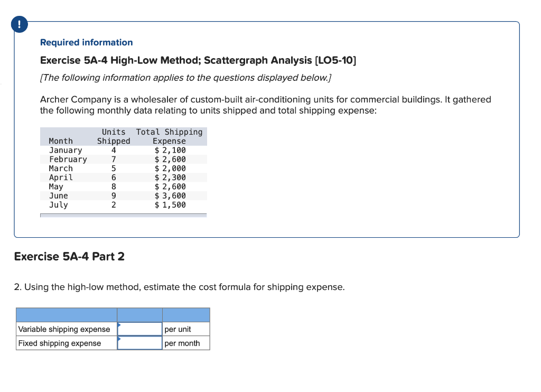Viewport: 541px width, 392px height.
Task: Click inside the Fixed shipping expense input box
Action: (x=139, y=343)
